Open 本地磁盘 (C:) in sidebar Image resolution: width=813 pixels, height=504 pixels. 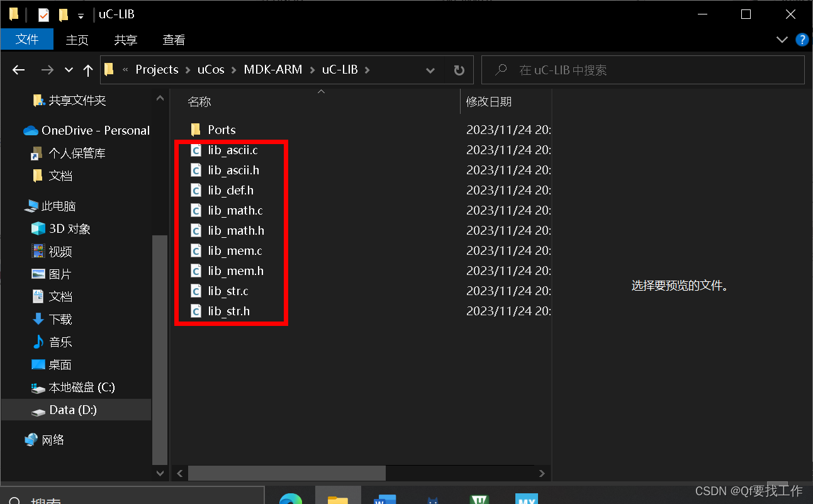coord(82,387)
